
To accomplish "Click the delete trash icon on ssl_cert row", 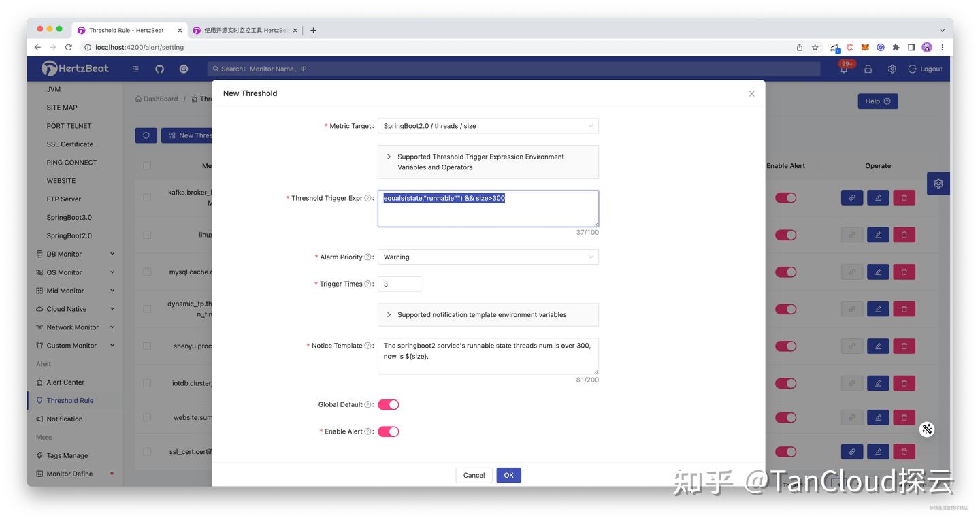I will coord(903,451).
